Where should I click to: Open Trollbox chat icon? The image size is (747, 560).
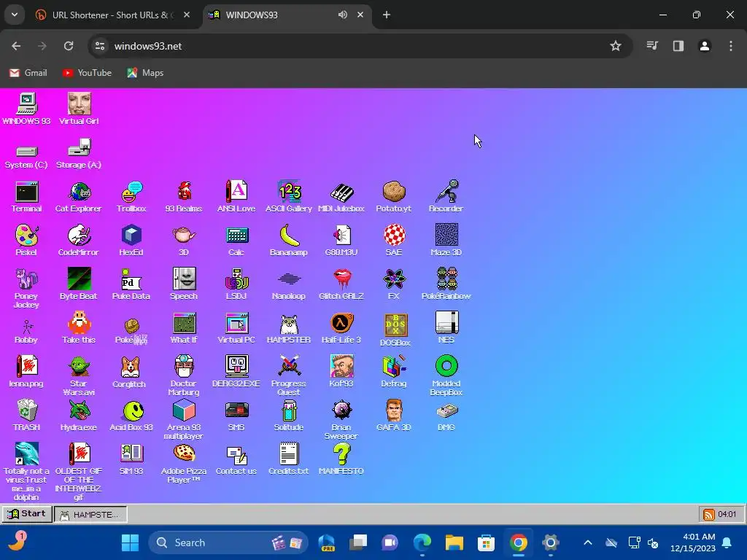point(131,197)
